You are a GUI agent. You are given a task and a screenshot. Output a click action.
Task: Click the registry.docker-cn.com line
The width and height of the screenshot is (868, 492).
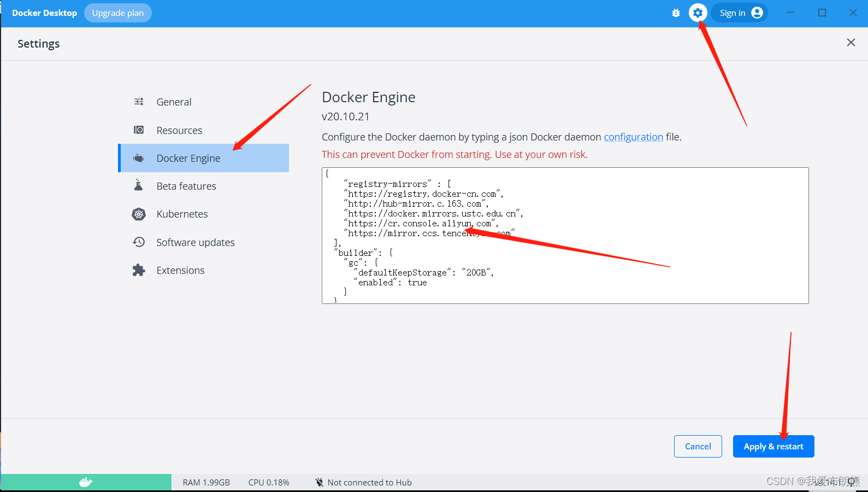pos(423,194)
